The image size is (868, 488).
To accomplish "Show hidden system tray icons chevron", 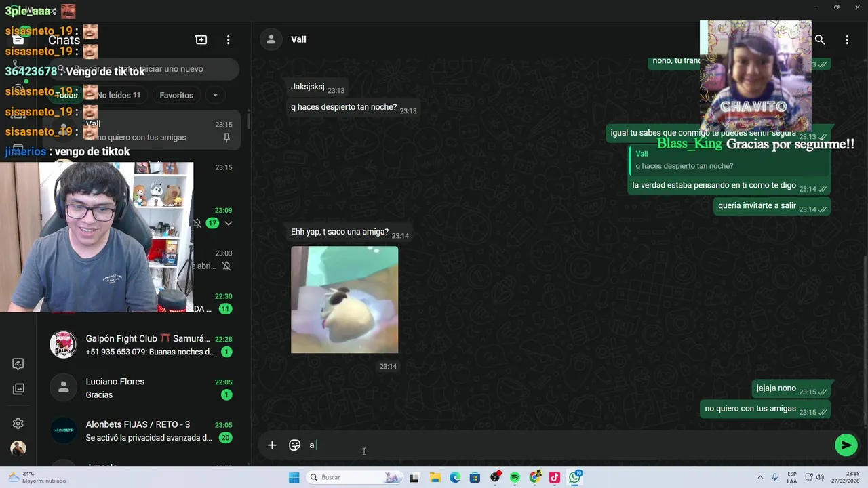I will click(760, 478).
